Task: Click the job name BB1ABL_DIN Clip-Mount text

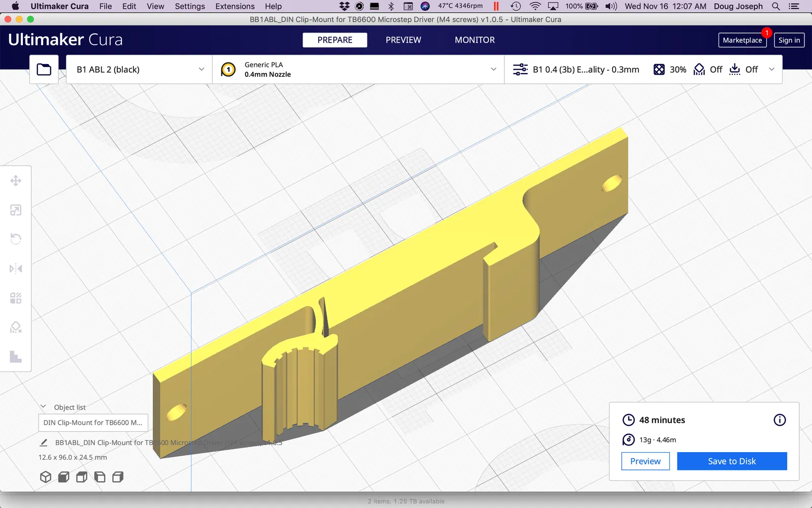Action: coord(168,442)
